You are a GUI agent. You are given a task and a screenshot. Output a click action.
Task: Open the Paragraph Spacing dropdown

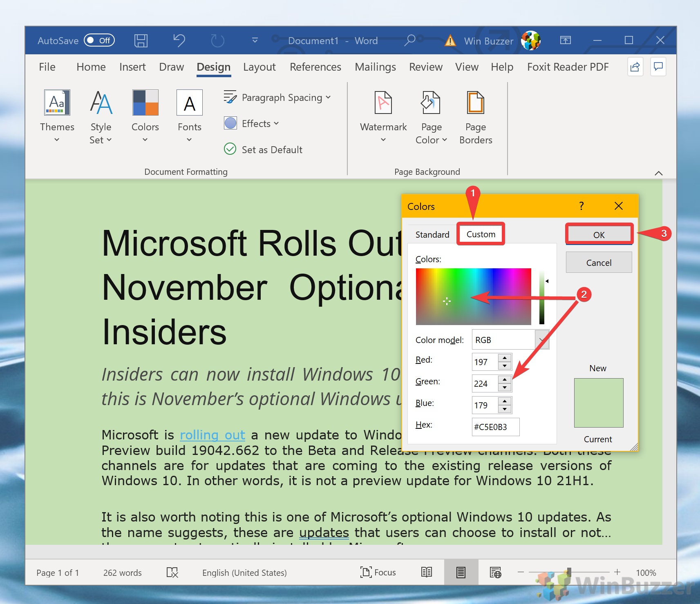(277, 98)
